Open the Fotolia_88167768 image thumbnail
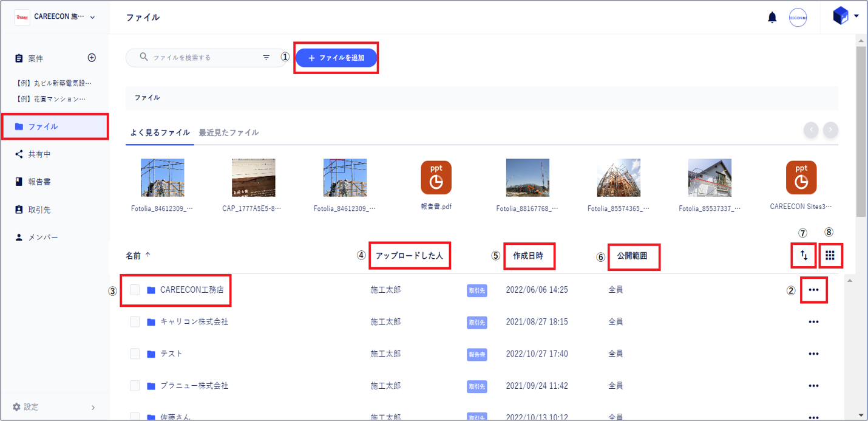This screenshot has height=421, width=868. [x=527, y=177]
